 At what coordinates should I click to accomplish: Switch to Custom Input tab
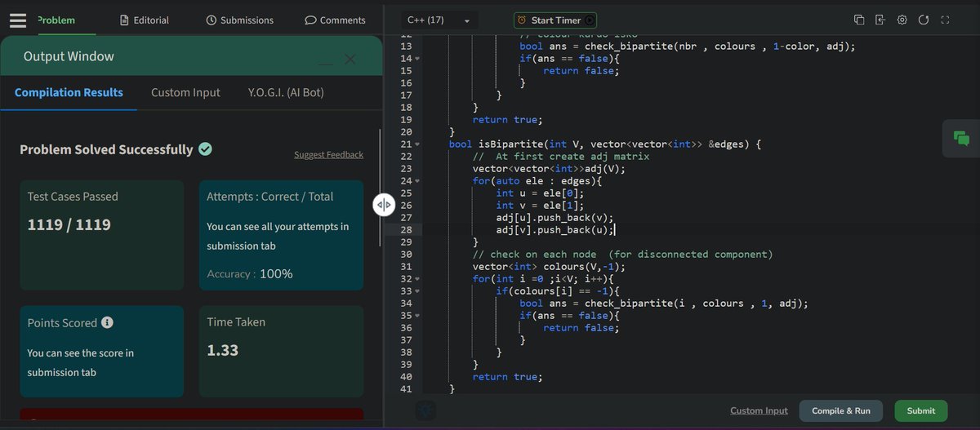[185, 92]
